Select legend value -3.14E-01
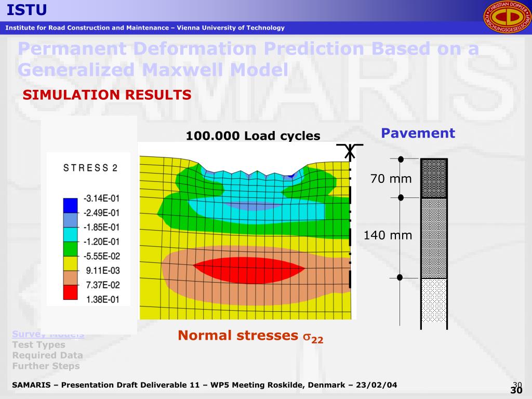This screenshot has height=399, width=532. [x=101, y=198]
